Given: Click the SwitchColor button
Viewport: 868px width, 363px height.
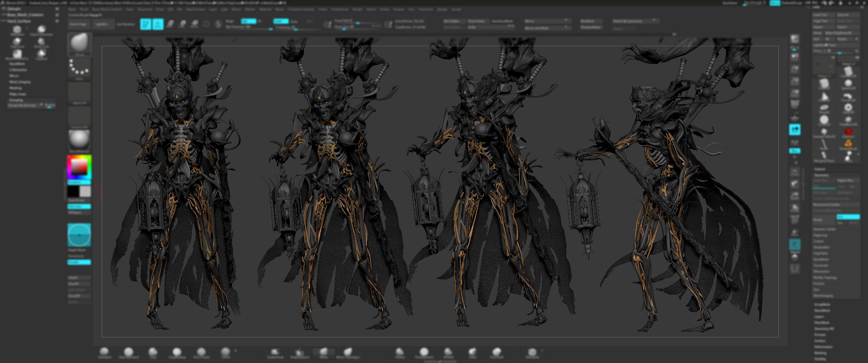Looking at the screenshot, I should pyautogui.click(x=79, y=201).
